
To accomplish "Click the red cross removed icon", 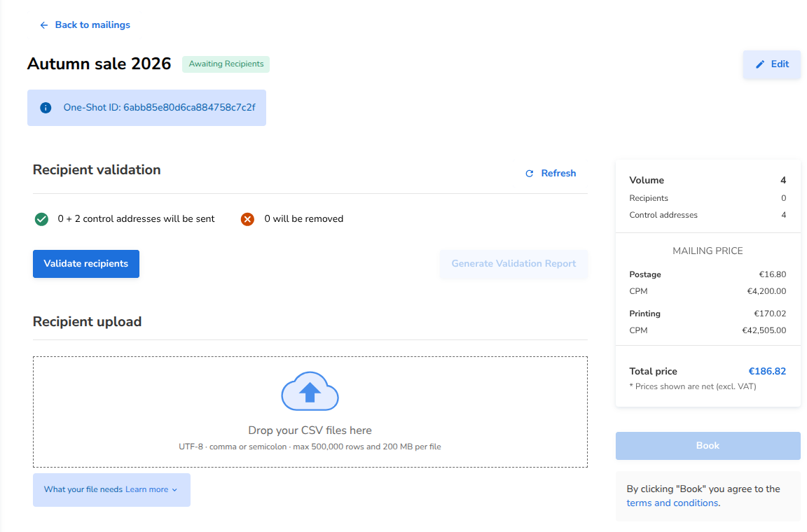I will coord(247,219).
